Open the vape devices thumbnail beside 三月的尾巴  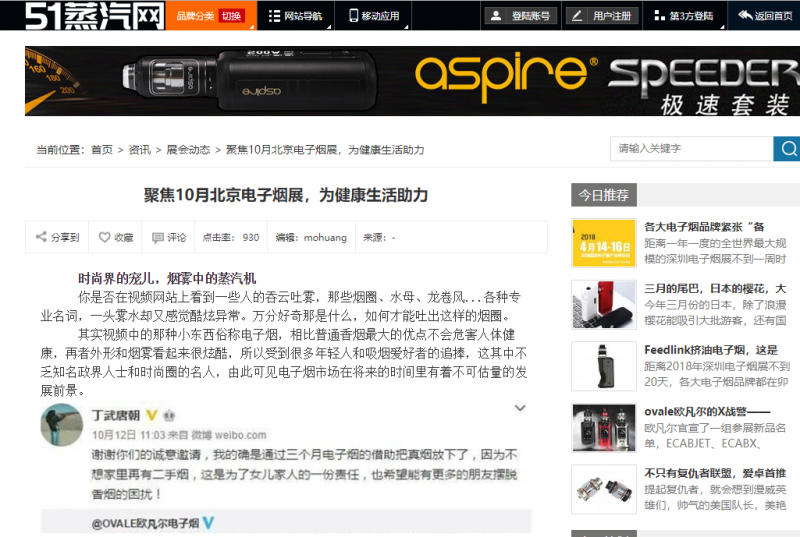604,304
